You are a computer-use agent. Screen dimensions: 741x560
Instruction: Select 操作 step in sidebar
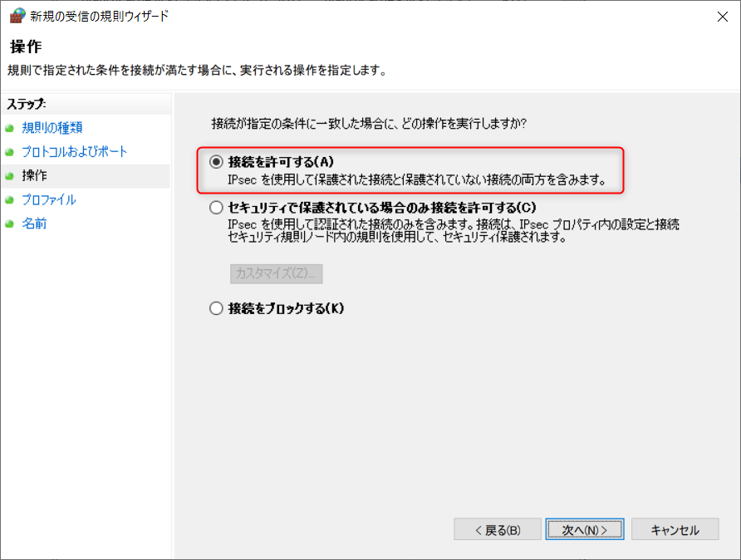pos(35,176)
